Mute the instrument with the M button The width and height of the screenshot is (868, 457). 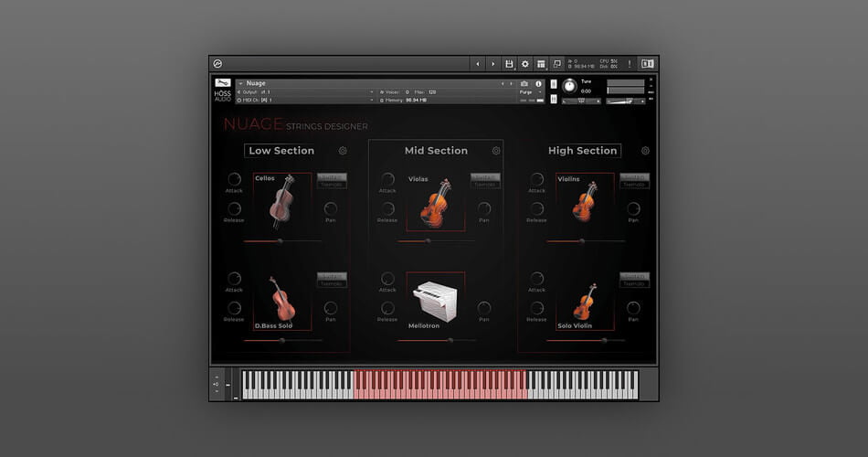554,99
